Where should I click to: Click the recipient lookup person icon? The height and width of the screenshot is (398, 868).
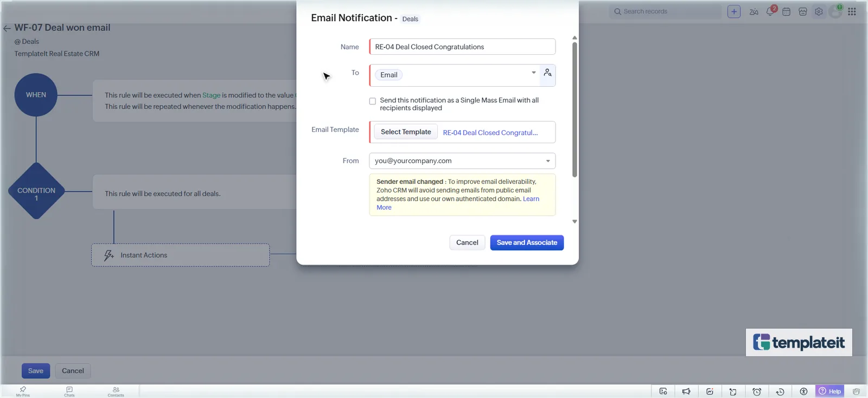[548, 73]
